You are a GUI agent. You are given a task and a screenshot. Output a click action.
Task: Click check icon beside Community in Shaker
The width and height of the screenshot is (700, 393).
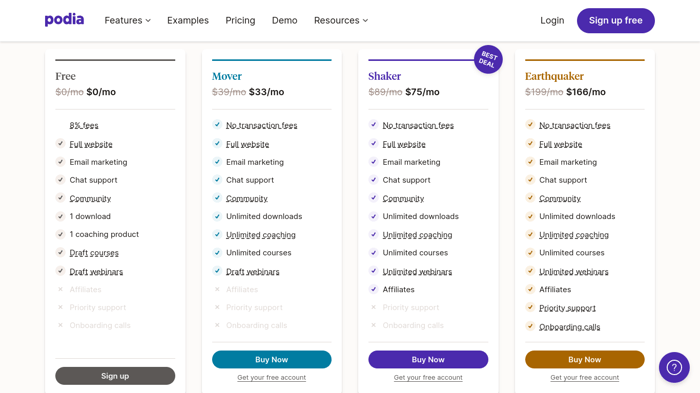[x=374, y=198]
